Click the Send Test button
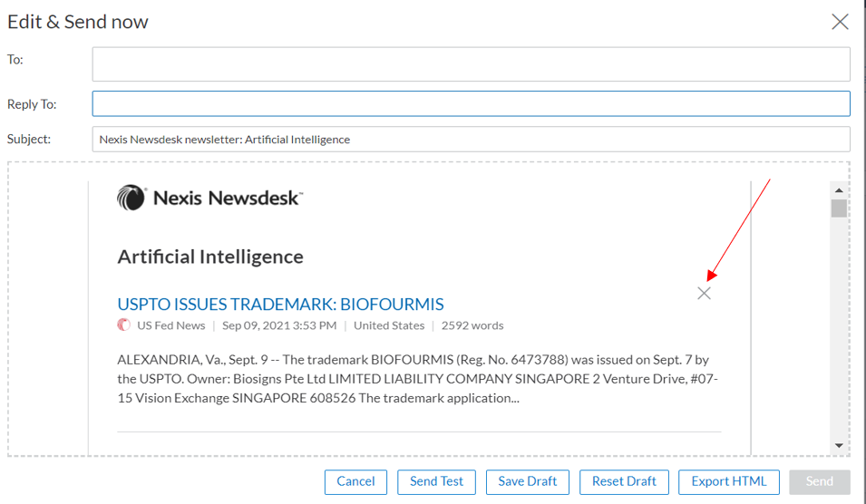 coord(436,482)
